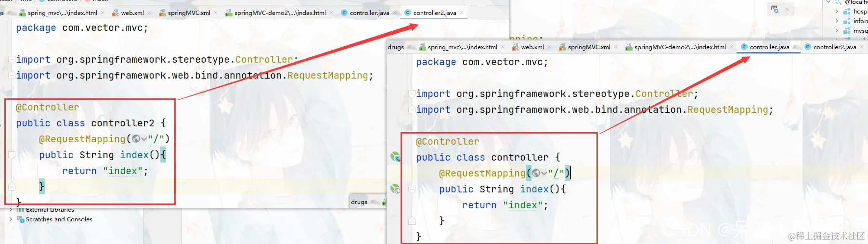Close web.xml tab in right editor

click(549, 47)
